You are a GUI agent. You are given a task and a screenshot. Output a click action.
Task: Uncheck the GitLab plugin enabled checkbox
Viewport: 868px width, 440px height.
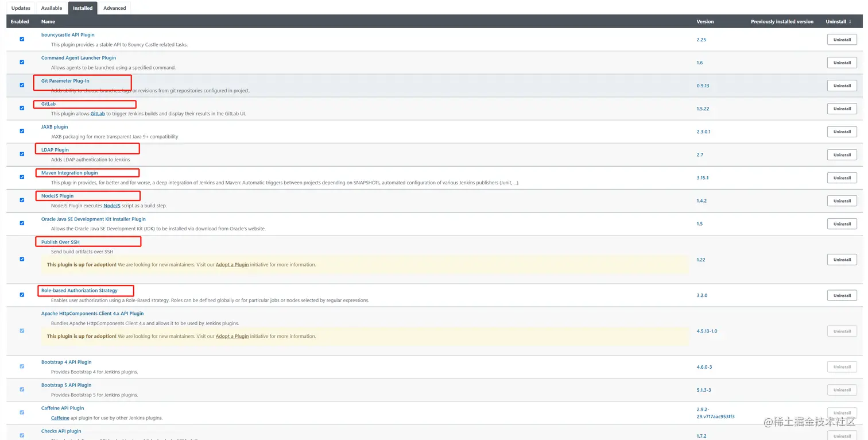(x=22, y=108)
